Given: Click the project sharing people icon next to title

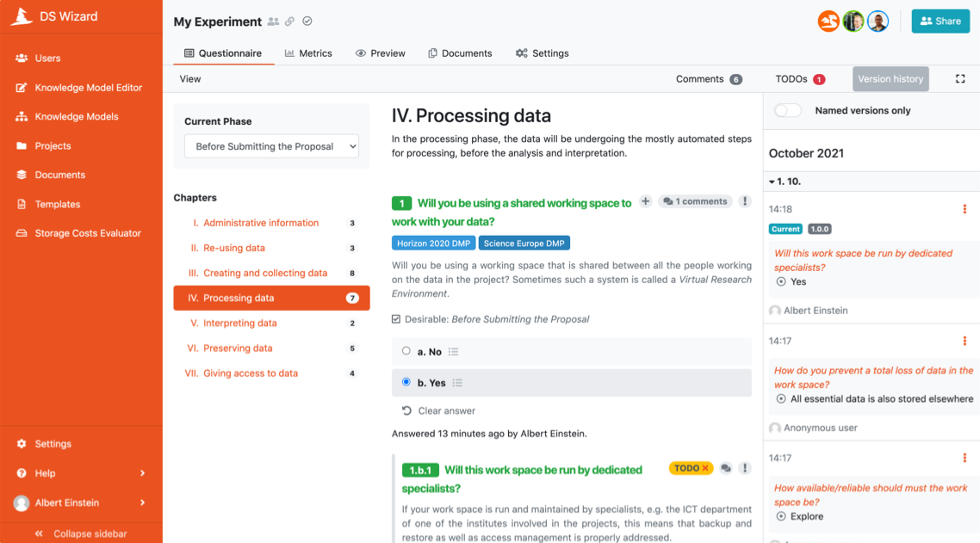Looking at the screenshot, I should [273, 22].
